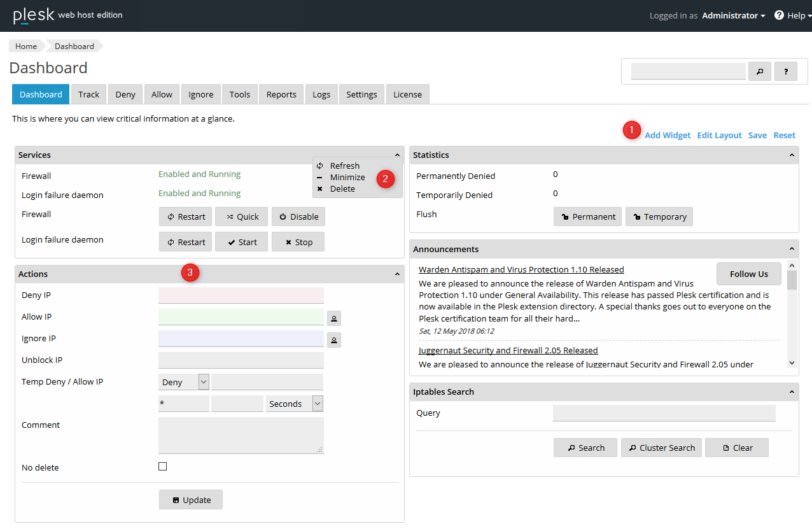Collapse the Iptables Search widget

coord(792,392)
